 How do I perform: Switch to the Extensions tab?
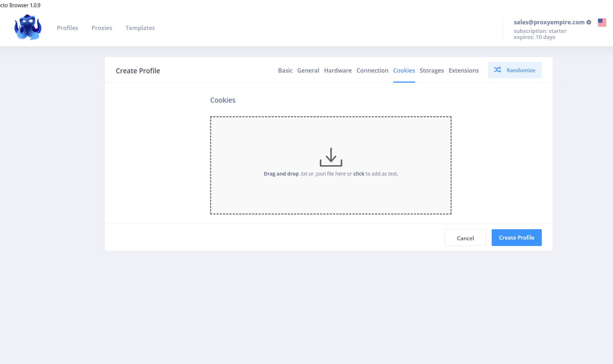pyautogui.click(x=464, y=70)
